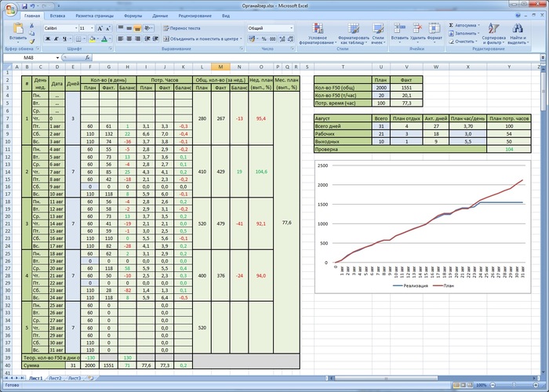Open sheet tab Лист3
The image size is (549, 392).
75,379
